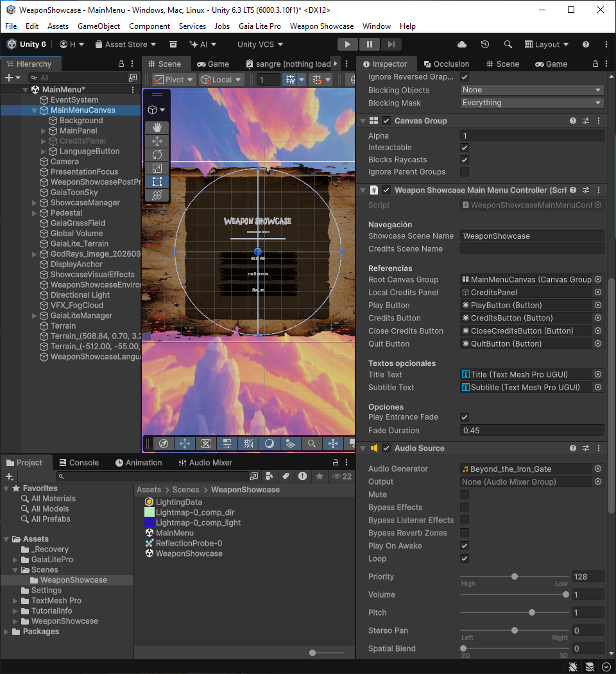This screenshot has width=616, height=674.
Task: Open the Unity Cloud icon
Action: pyautogui.click(x=462, y=44)
